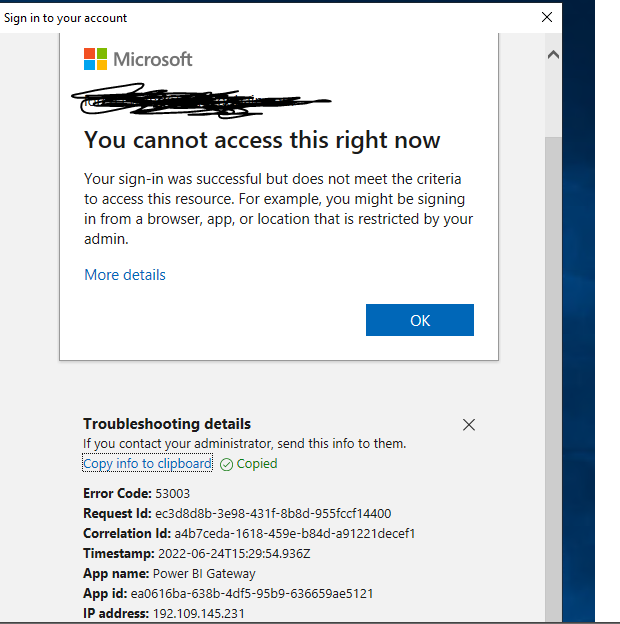The height and width of the screenshot is (624, 620).
Task: Click the Timestamp value 2022-06-24T15:29:54.936Z
Action: (234, 554)
